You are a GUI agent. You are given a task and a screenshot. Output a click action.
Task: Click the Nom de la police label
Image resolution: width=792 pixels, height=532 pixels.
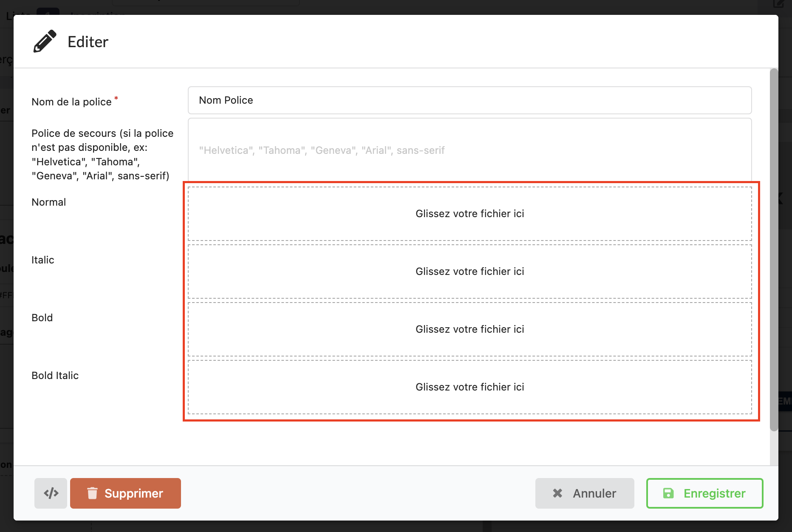[71, 102]
